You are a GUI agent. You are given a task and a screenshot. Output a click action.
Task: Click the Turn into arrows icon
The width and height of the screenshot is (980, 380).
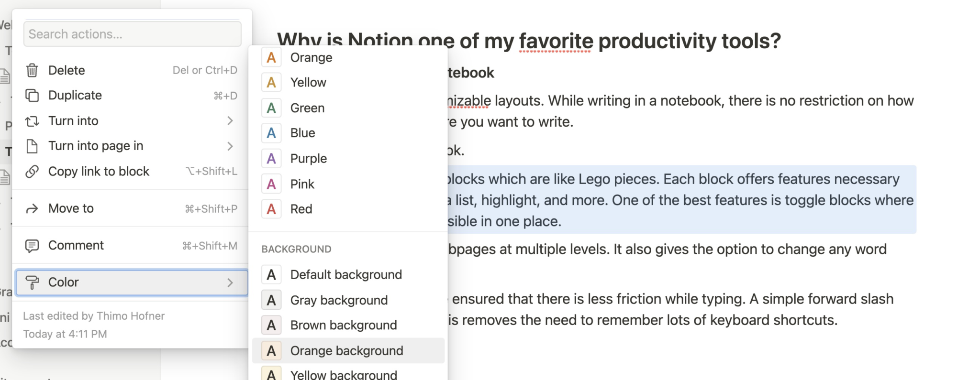[32, 121]
